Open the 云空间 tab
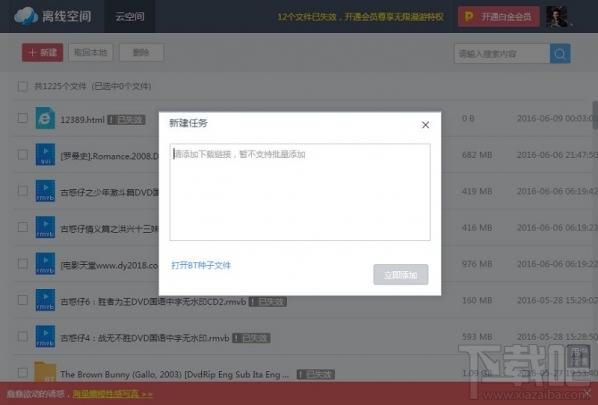Screen dimensions: 598x405 pyautogui.click(x=130, y=16)
